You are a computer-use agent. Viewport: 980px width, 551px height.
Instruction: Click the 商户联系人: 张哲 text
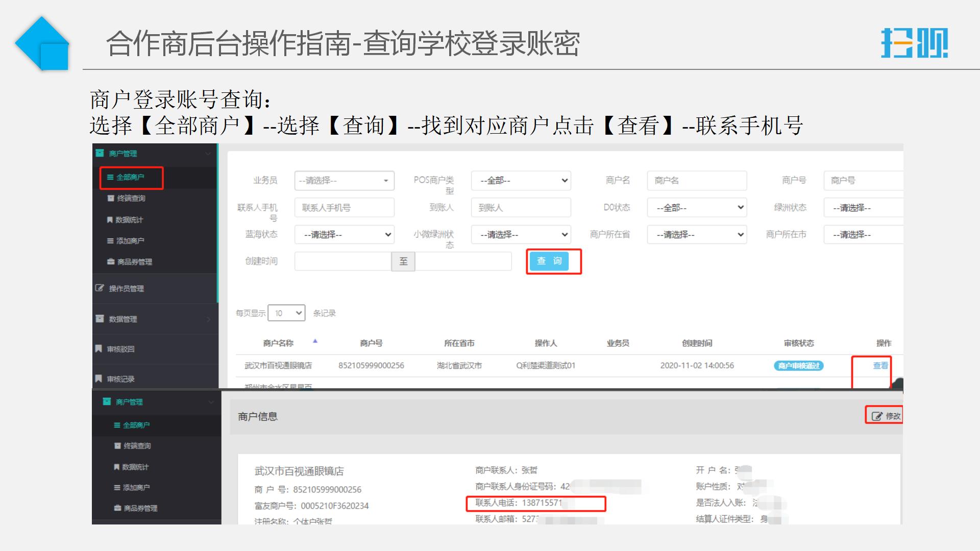(x=506, y=470)
